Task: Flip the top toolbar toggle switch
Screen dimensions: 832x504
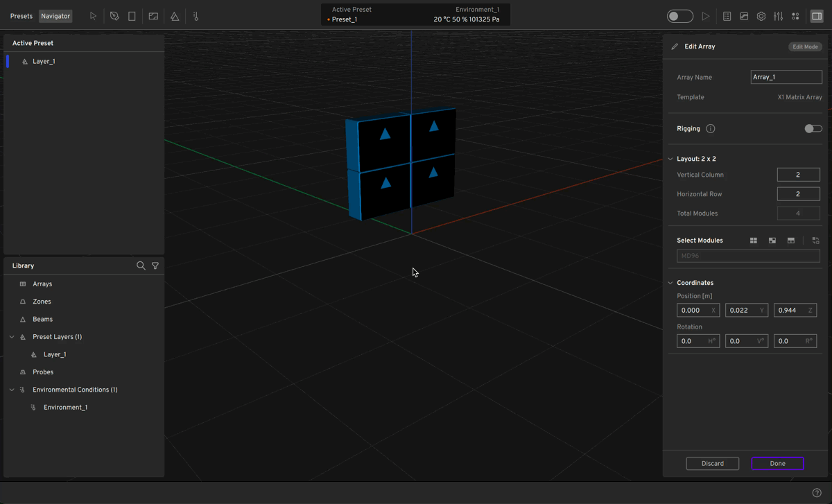Action: click(x=679, y=16)
